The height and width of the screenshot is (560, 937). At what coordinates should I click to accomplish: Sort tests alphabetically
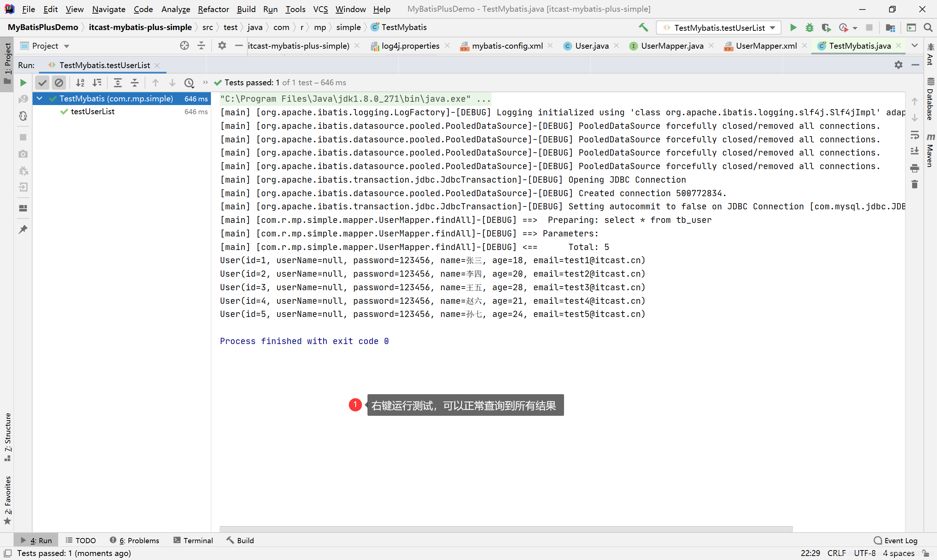click(80, 83)
